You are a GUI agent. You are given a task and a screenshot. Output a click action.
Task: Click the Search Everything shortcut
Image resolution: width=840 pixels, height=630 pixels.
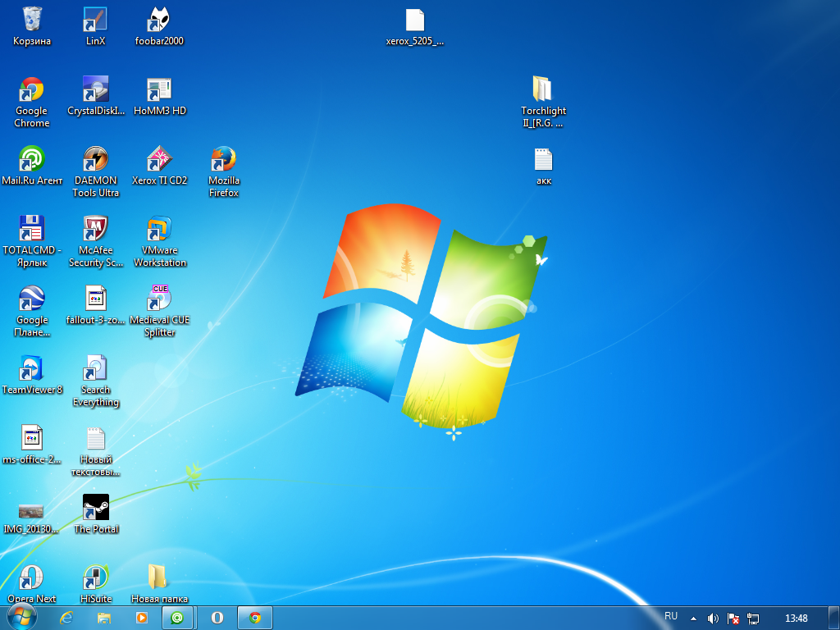96,368
